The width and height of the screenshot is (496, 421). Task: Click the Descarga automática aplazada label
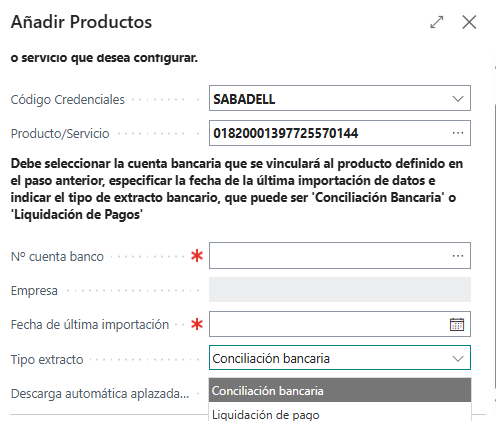(100, 394)
